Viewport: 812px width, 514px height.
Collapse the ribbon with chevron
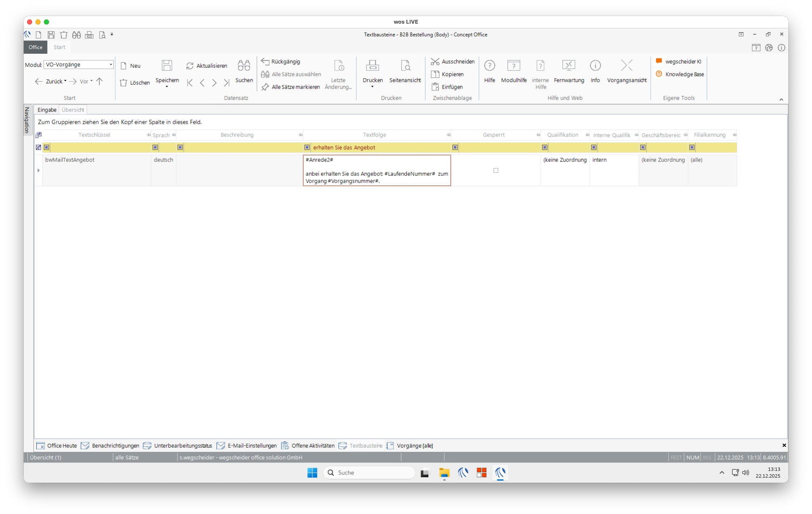(x=781, y=100)
